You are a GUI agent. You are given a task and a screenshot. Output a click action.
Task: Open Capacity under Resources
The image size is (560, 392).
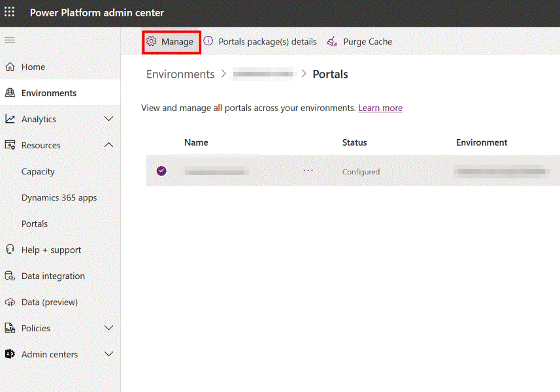pyautogui.click(x=38, y=172)
